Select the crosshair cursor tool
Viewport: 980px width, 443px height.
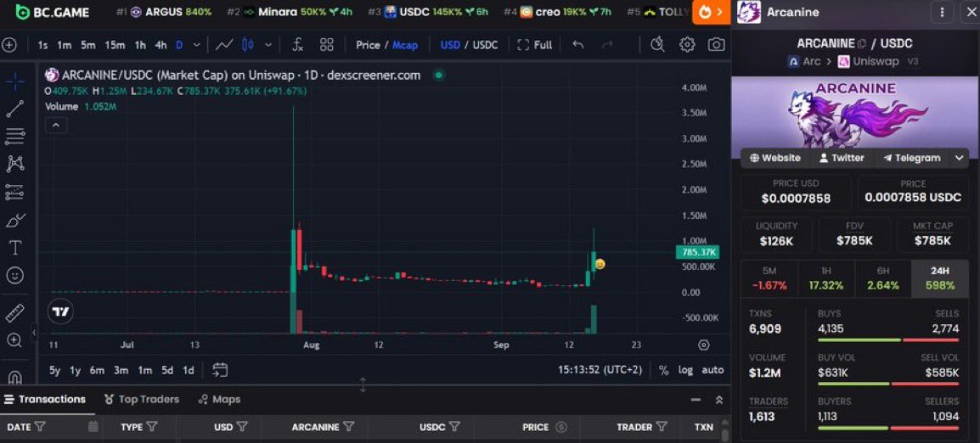(x=15, y=81)
